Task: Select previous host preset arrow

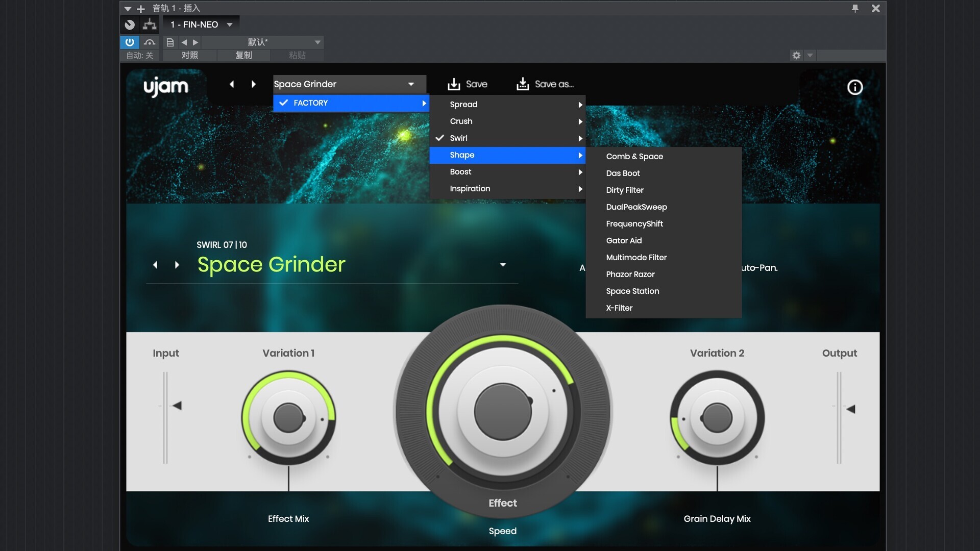Action: [184, 42]
